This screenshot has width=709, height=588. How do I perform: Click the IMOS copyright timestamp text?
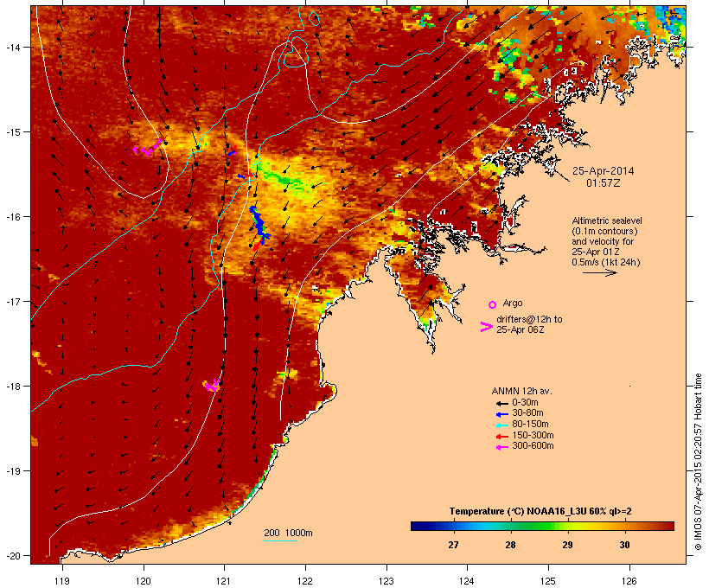pyautogui.click(x=698, y=462)
